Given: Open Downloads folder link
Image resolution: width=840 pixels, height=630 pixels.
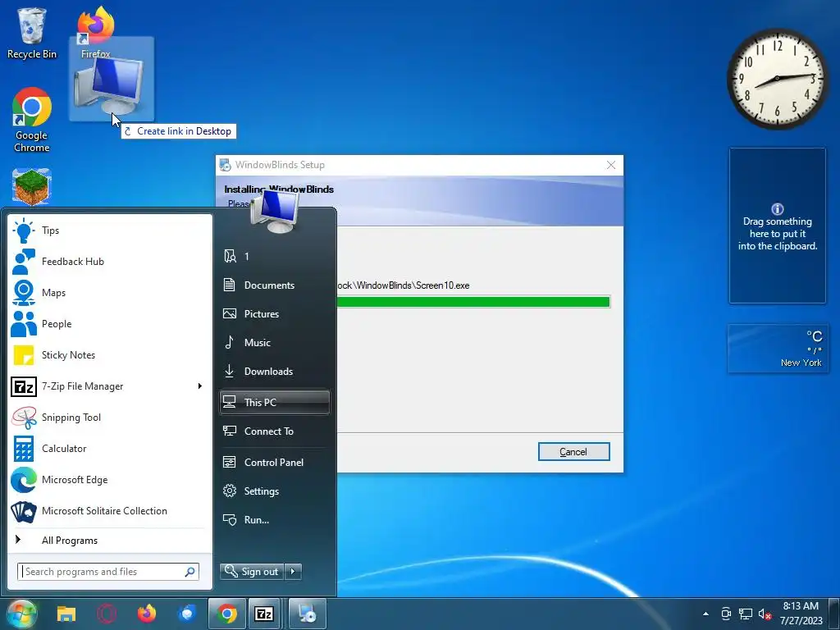Looking at the screenshot, I should [x=274, y=372].
